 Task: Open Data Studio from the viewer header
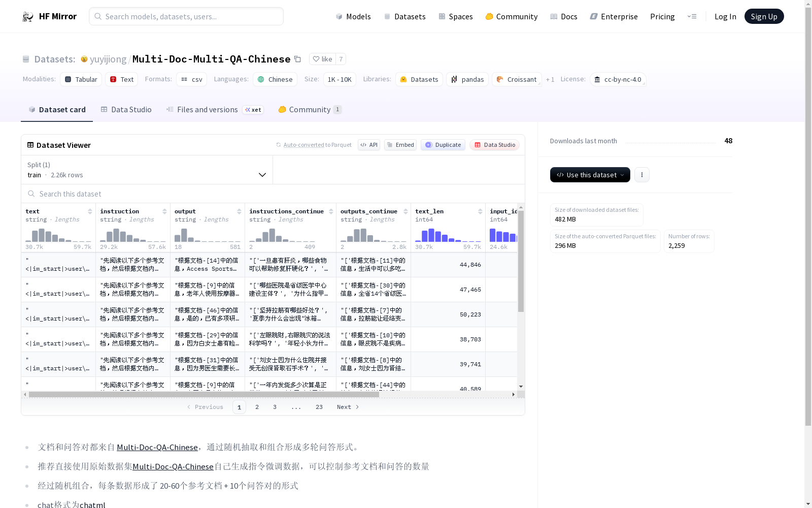tap(494, 145)
